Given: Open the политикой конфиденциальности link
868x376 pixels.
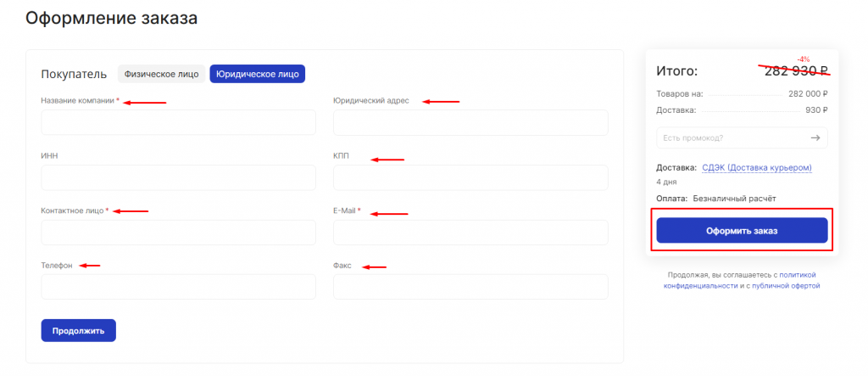Looking at the screenshot, I should pos(742,280).
